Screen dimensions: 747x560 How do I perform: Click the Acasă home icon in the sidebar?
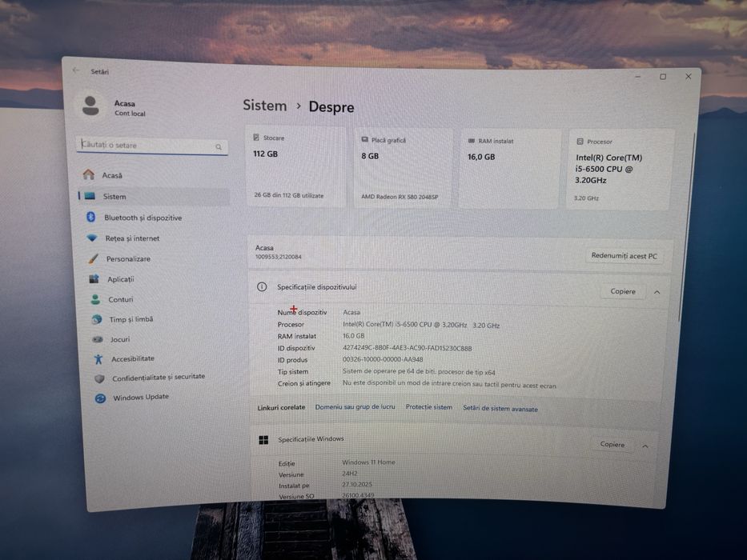click(x=89, y=174)
